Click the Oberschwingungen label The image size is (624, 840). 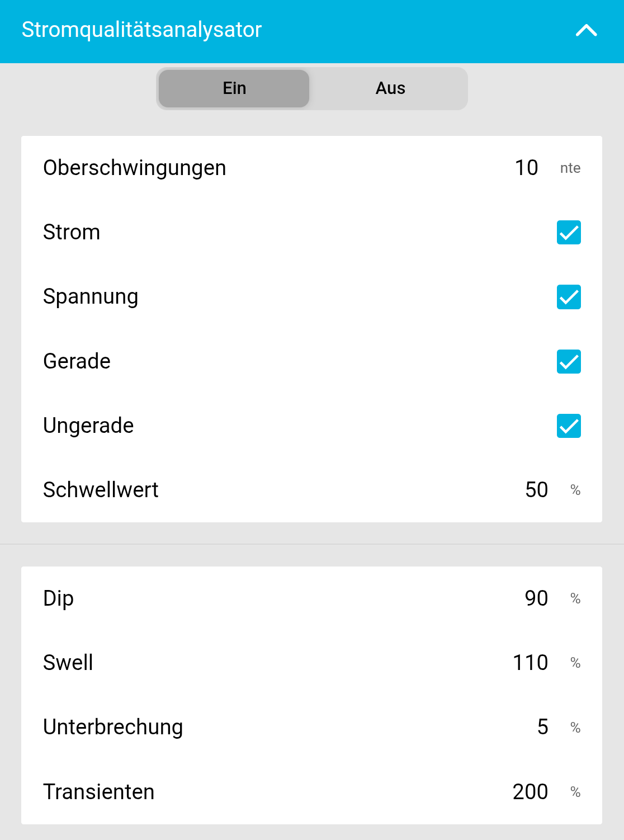[x=135, y=168]
